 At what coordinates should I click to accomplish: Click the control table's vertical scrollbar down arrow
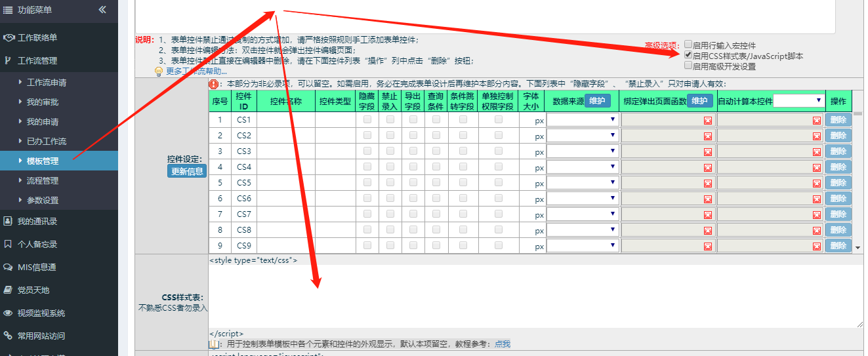coord(858,248)
